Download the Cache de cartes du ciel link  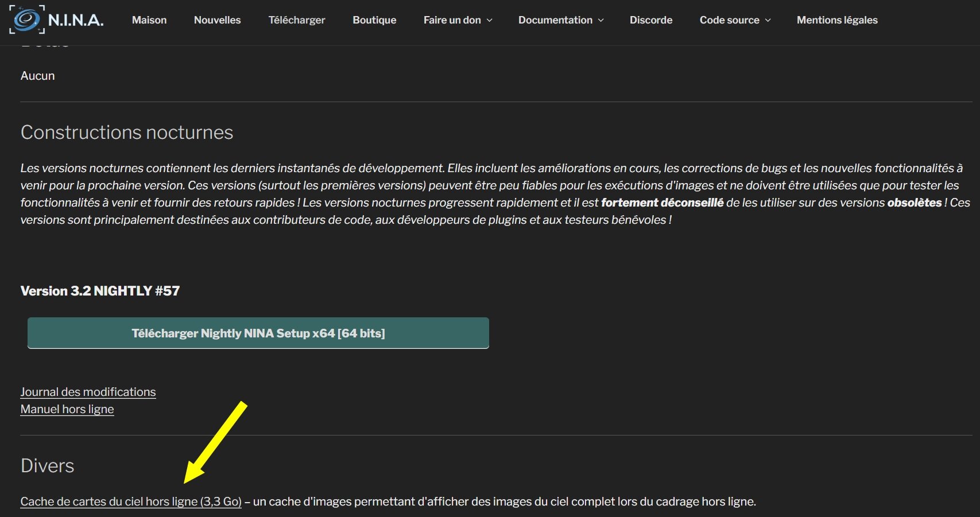tap(131, 502)
